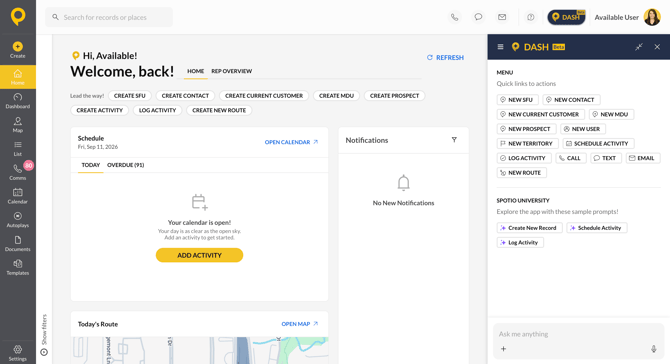Click the CREATE PROSPECT chip
This screenshot has height=364, width=670.
(x=394, y=96)
